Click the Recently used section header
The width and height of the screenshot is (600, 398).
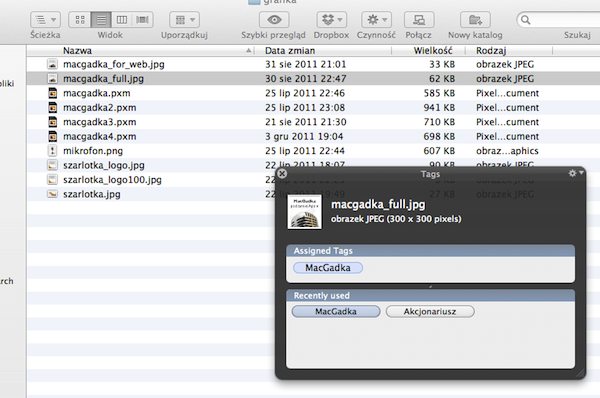point(430,295)
